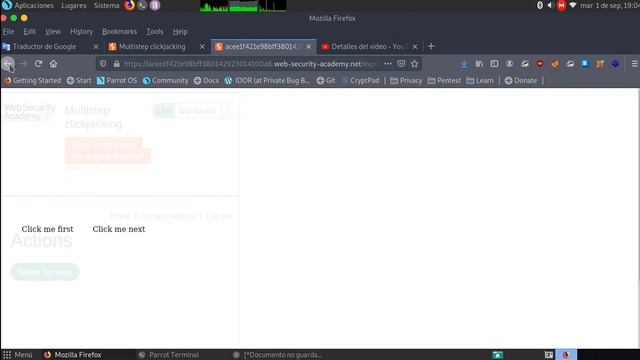
Task: Open the File menu
Action: (8, 31)
